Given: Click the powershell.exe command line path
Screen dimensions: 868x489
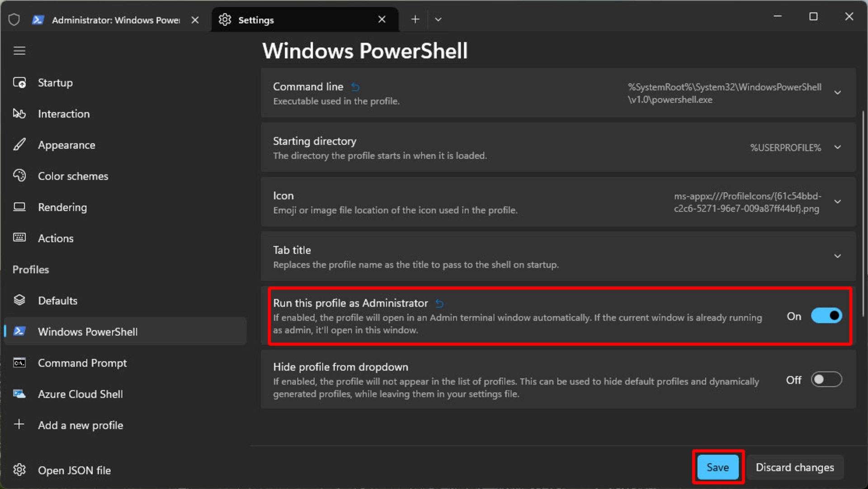Looking at the screenshot, I should (x=724, y=93).
